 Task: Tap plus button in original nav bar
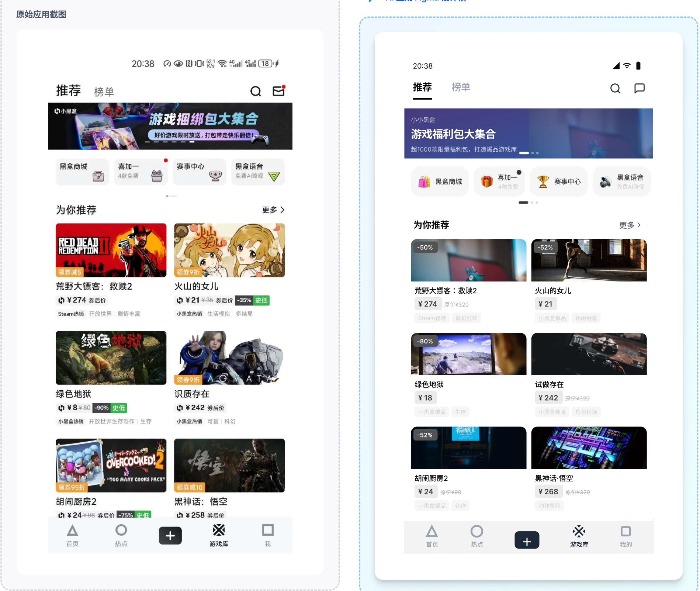coord(170,536)
